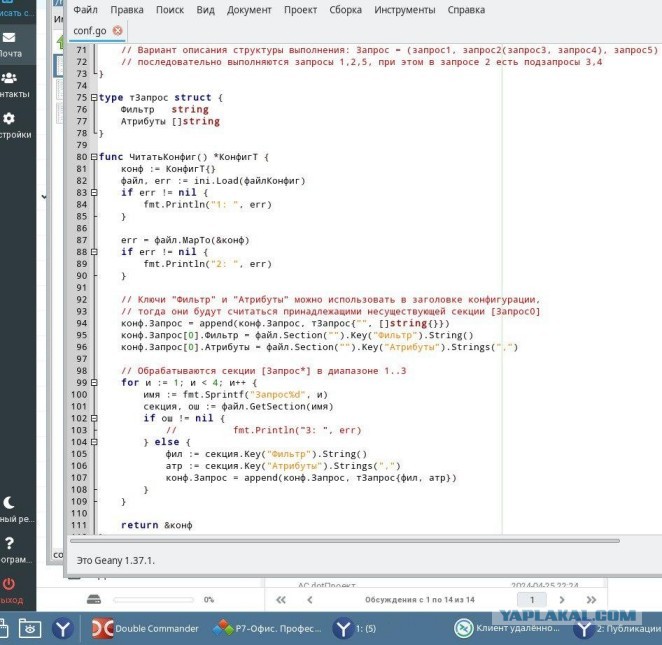Toggle night mode moon icon
The height and width of the screenshot is (645, 662).
coord(8,502)
